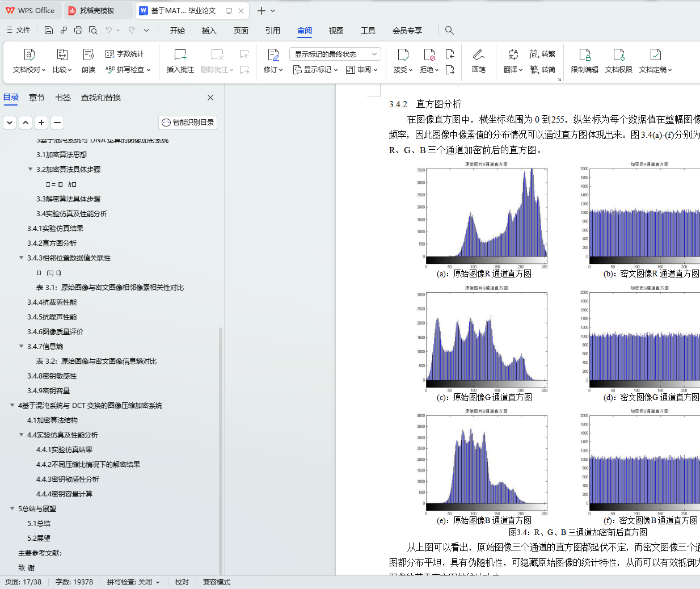Screen dimensions: 700x589
Task: Click 页面: 17/38 in the status bar
Action: tap(23, 582)
